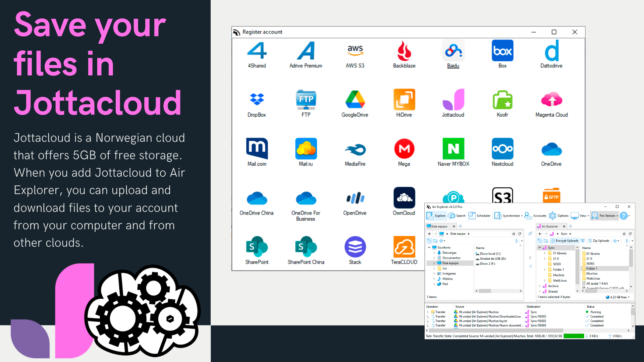Image resolution: width=644 pixels, height=362 pixels.
Task: Toggle Encrypt Uploads
Action: pos(565,241)
